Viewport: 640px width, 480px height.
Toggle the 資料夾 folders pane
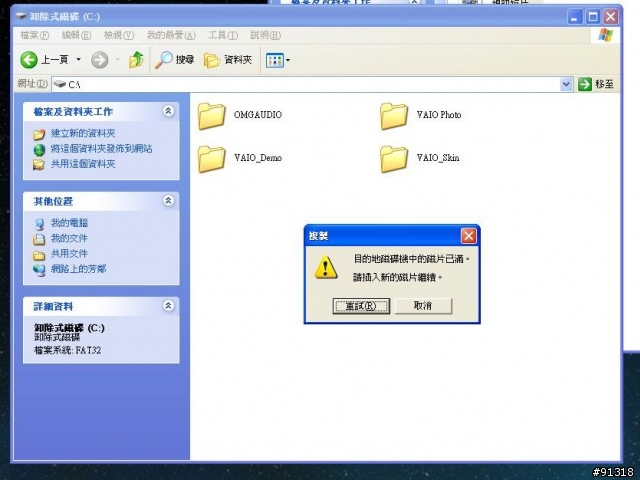tap(228, 60)
